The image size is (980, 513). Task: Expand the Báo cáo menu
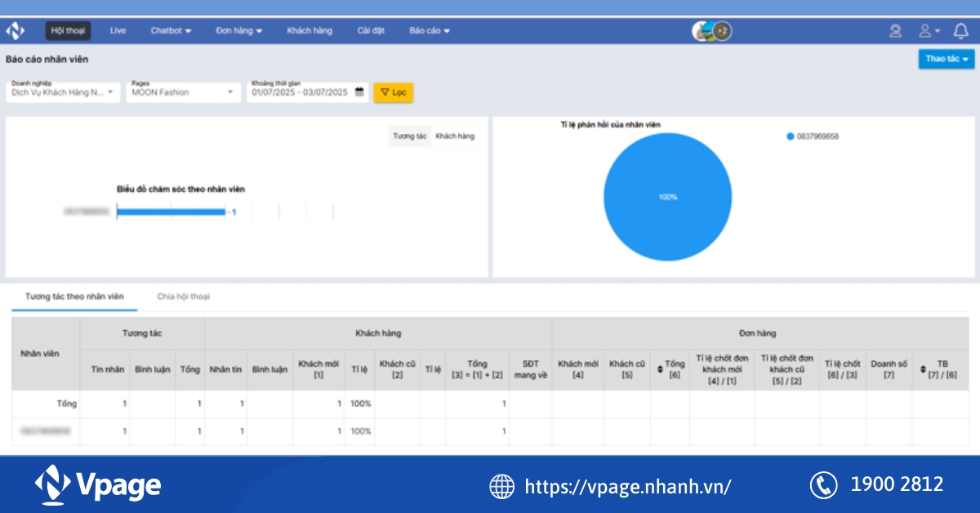point(428,30)
